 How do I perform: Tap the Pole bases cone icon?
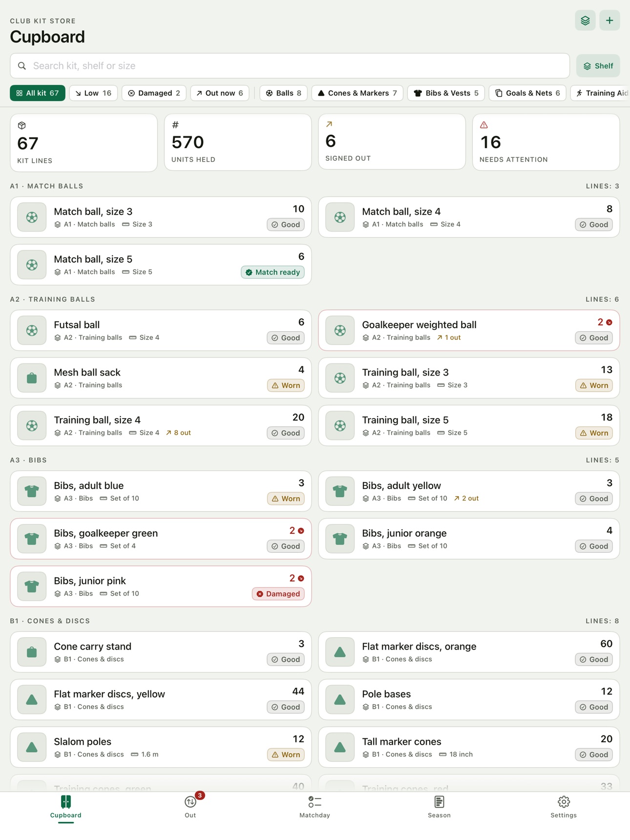pyautogui.click(x=340, y=700)
